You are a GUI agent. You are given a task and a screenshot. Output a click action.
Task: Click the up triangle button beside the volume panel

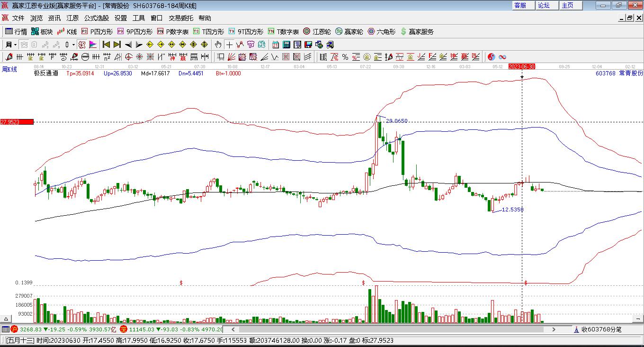pyautogui.click(x=7, y=319)
